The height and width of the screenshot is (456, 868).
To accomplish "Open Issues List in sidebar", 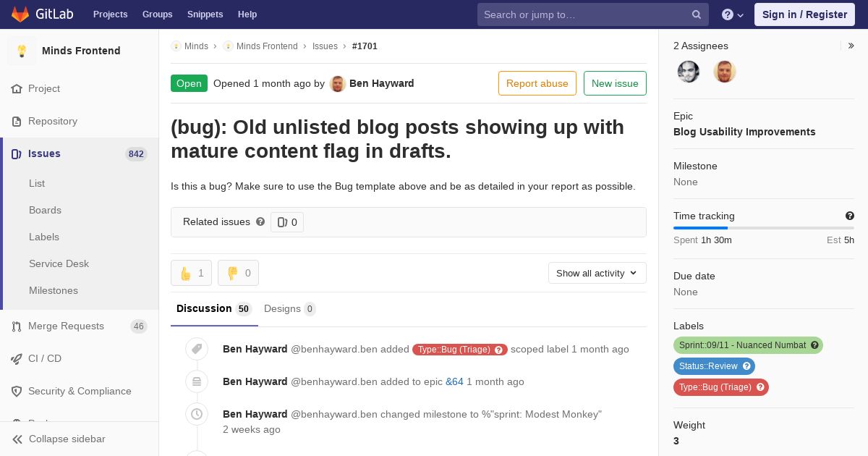I will [37, 183].
